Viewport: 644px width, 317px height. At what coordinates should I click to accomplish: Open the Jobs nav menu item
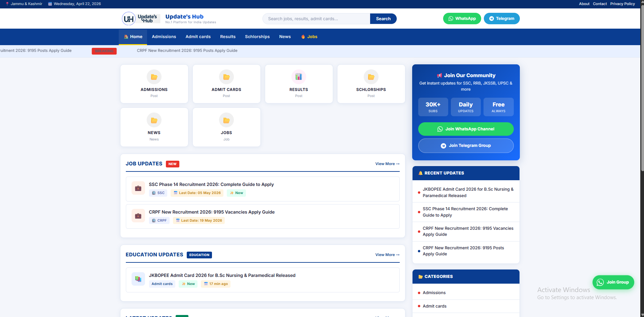point(309,37)
